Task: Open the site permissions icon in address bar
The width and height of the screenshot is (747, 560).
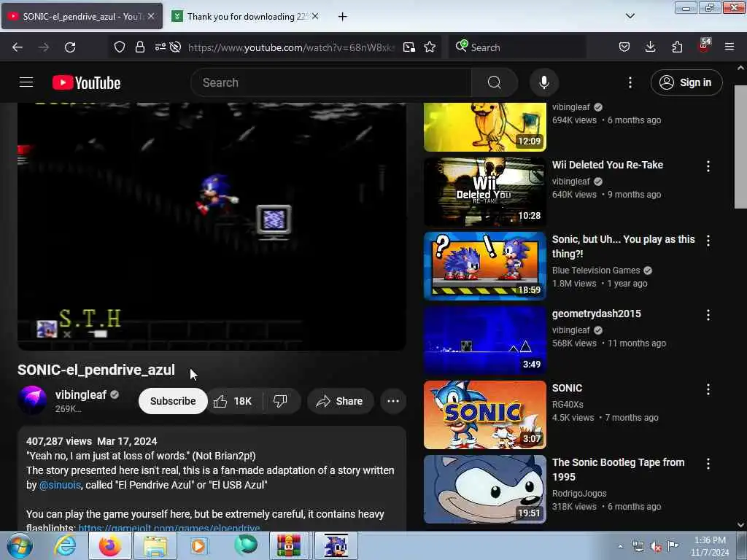Action: (160, 47)
